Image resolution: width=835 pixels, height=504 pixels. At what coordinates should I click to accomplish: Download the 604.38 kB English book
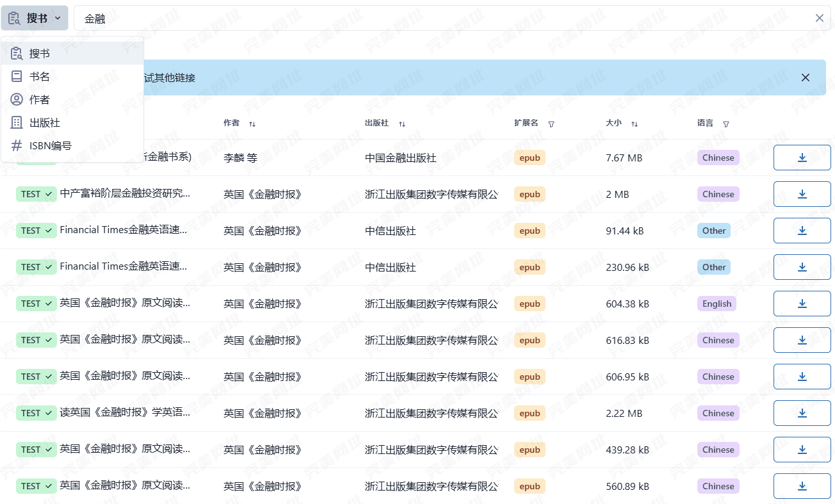pyautogui.click(x=802, y=304)
